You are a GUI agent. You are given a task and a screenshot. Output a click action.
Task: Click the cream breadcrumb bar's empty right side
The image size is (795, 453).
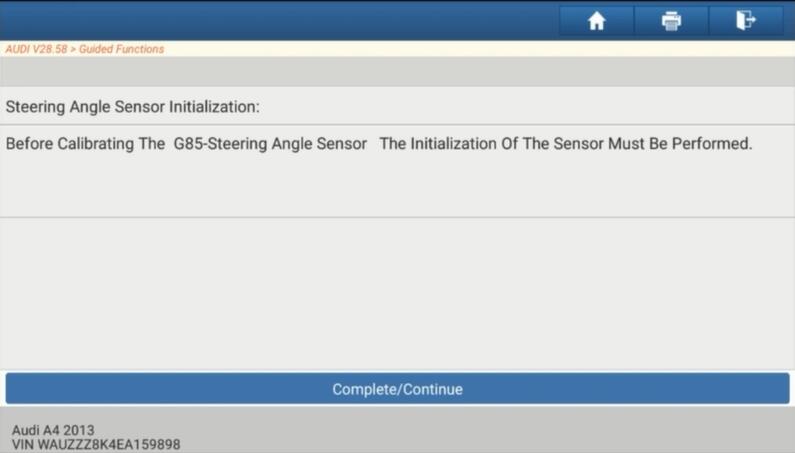click(x=479, y=49)
